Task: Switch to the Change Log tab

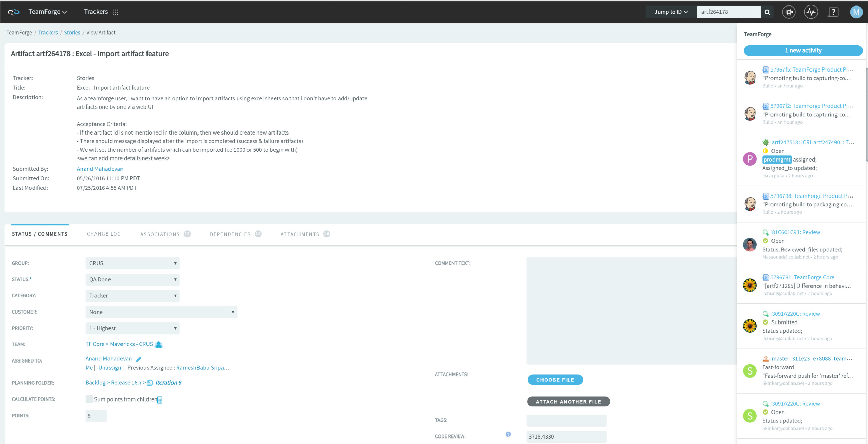Action: (104, 234)
